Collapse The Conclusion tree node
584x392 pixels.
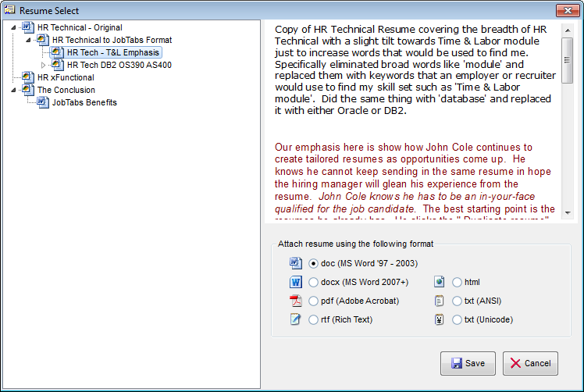[x=14, y=90]
